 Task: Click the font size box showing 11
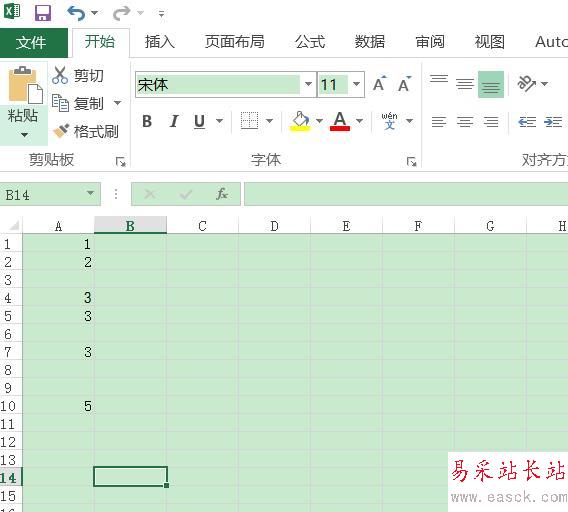(333, 85)
